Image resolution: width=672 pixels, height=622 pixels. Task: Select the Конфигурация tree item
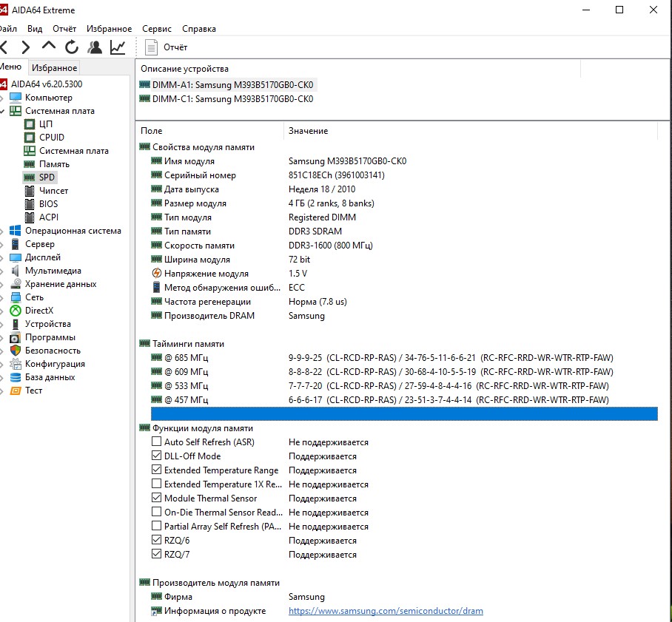pos(55,364)
